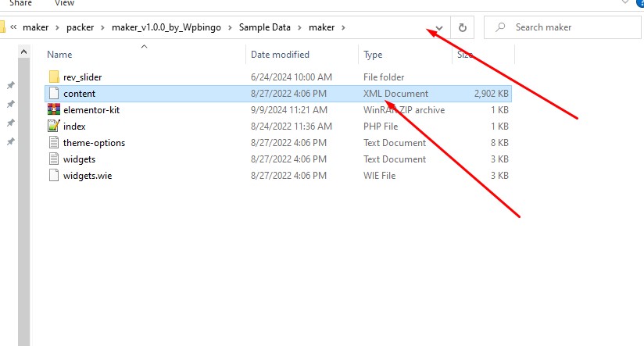This screenshot has width=644, height=346.
Task: Click the elementor-kit WinRAR archive icon
Action: [x=54, y=109]
